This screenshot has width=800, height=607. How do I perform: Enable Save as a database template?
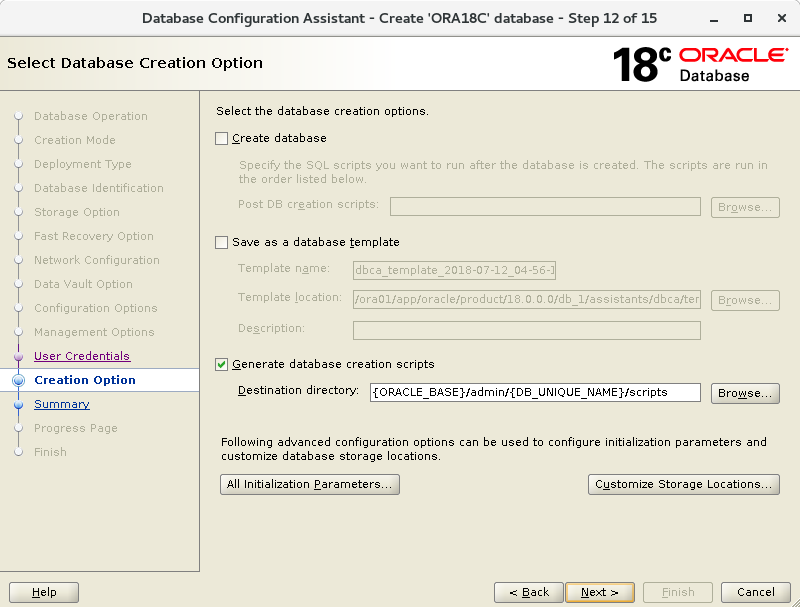(x=221, y=242)
